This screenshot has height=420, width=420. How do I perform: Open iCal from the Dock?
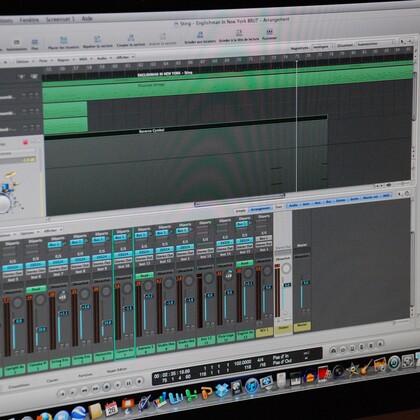pyautogui.click(x=111, y=408)
